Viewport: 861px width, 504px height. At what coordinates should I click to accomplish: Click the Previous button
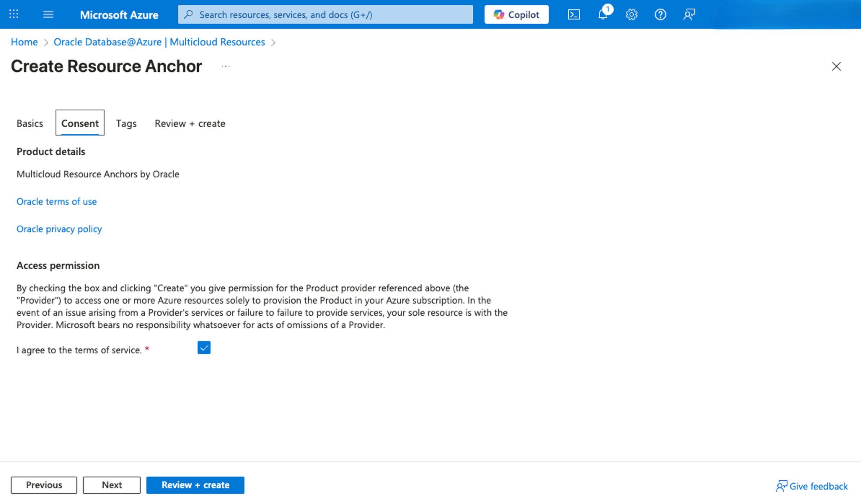(44, 485)
